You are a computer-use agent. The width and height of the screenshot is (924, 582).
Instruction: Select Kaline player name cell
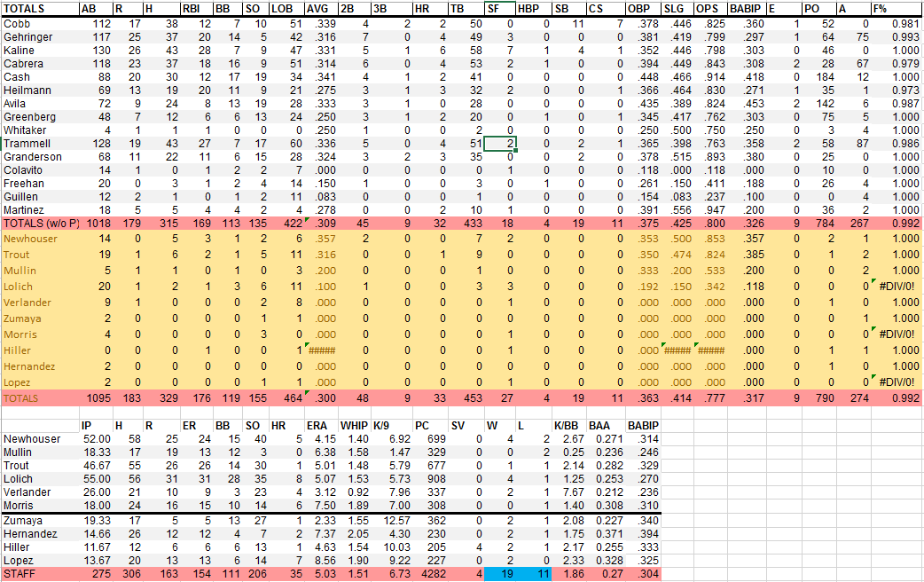click(x=40, y=50)
